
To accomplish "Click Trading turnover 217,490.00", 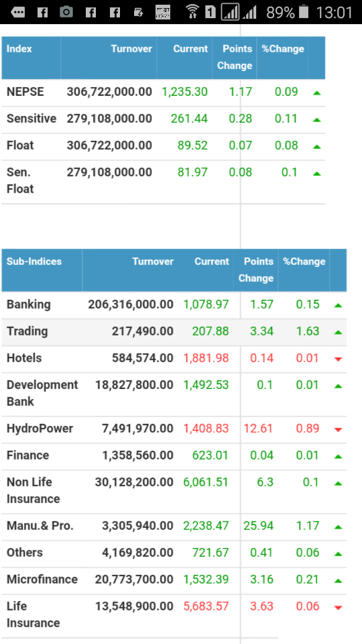I will [142, 331].
